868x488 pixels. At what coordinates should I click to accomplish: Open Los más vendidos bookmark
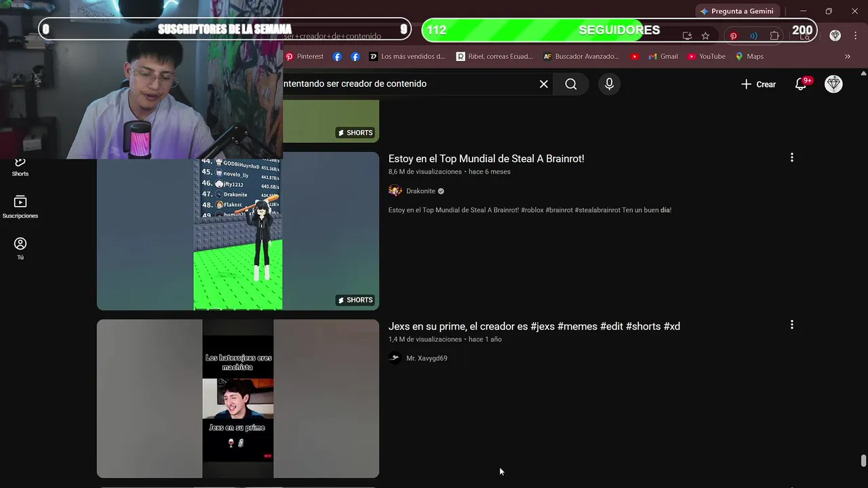coord(407,56)
